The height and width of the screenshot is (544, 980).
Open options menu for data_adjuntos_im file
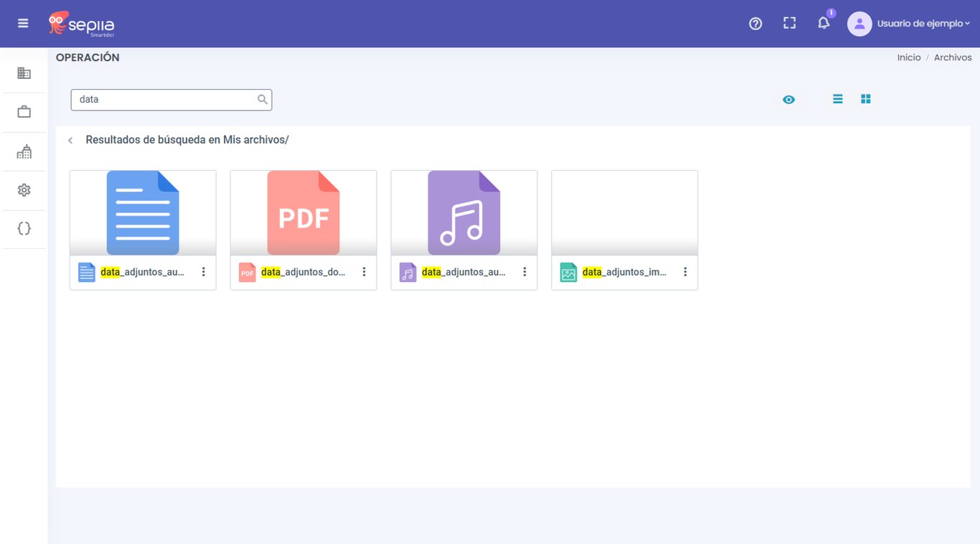pos(686,272)
